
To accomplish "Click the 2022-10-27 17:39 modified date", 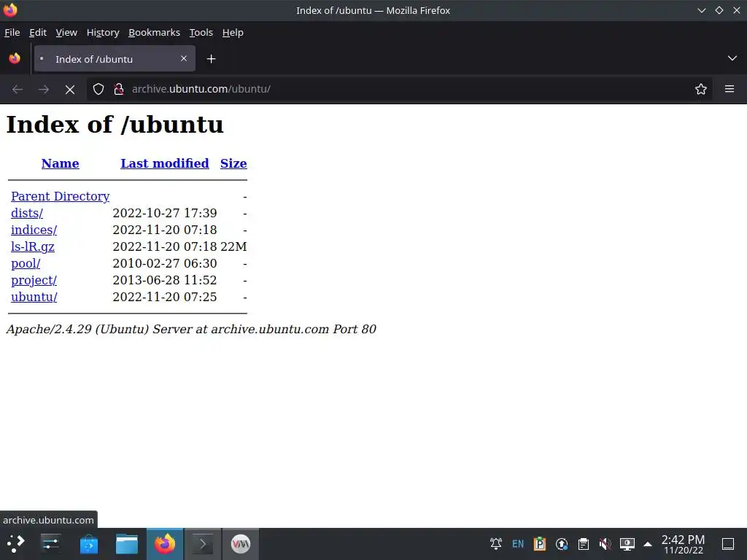I will tap(165, 213).
